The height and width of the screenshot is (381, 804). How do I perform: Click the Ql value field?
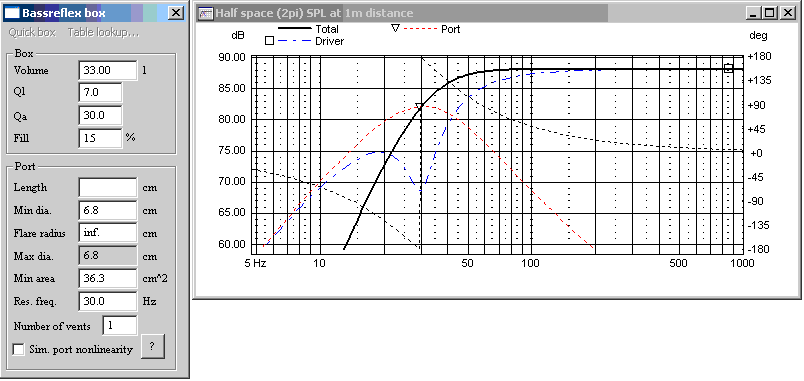click(x=100, y=93)
